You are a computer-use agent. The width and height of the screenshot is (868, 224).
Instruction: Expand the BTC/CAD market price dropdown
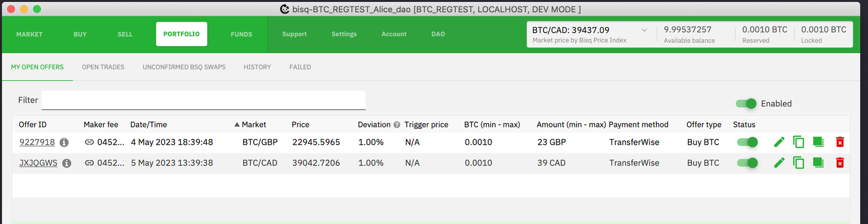pyautogui.click(x=644, y=30)
